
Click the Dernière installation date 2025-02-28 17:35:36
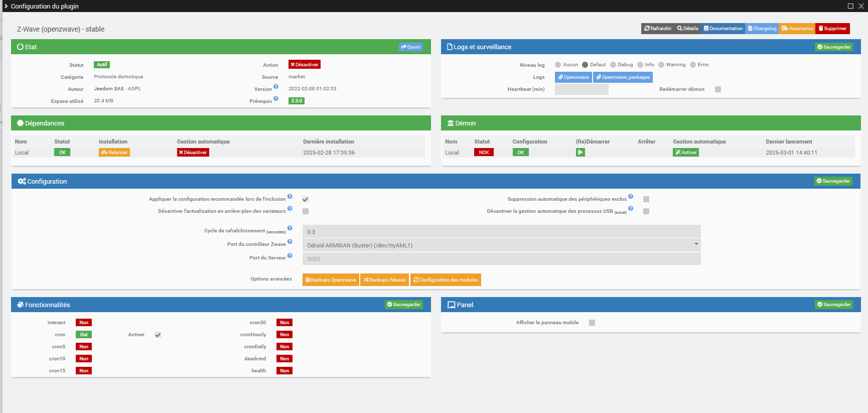click(x=329, y=153)
